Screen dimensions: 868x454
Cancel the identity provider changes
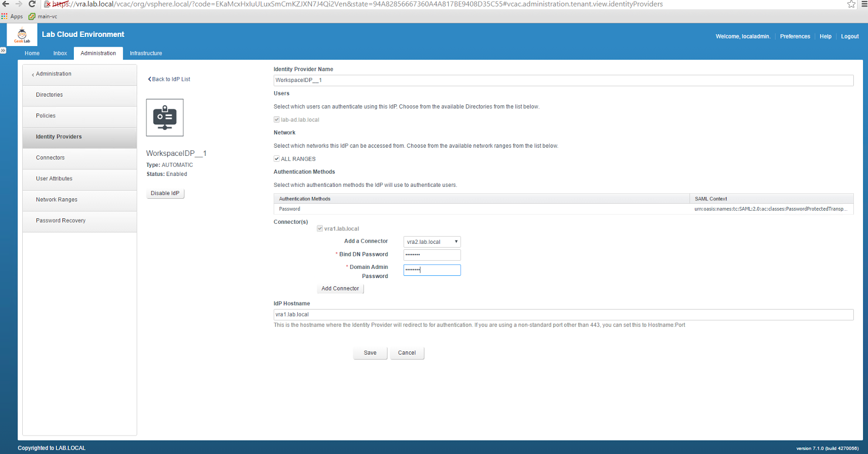[407, 353]
